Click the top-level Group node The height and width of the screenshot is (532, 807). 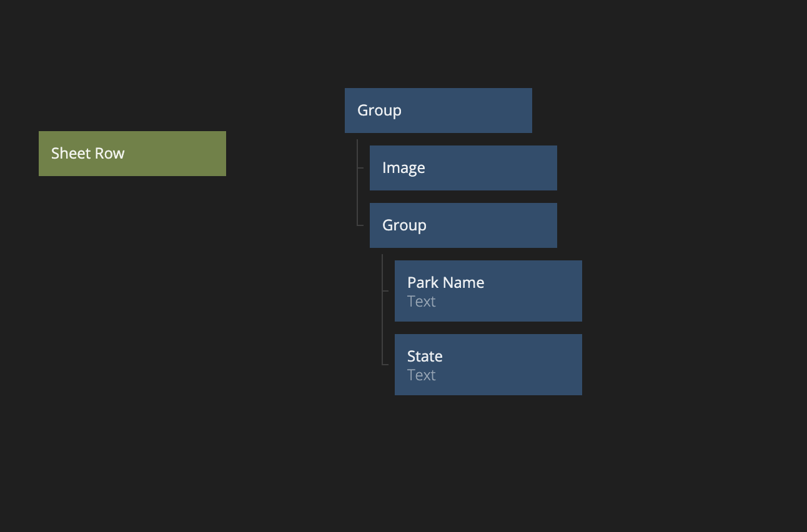point(438,111)
